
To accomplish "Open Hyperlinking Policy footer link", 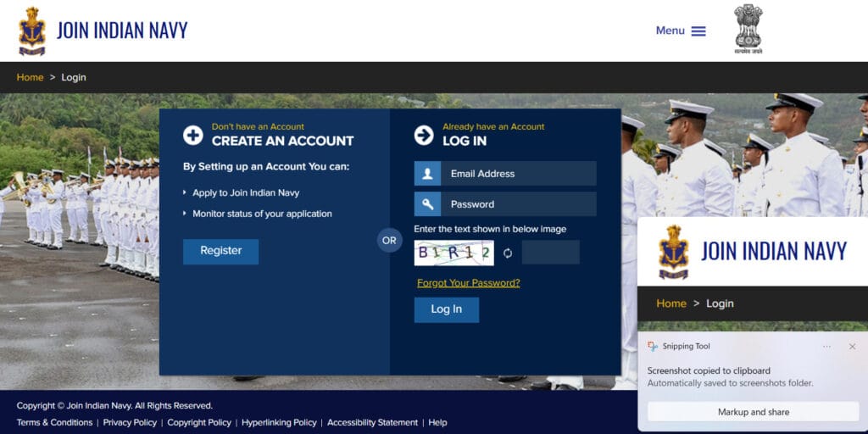I will pos(279,422).
